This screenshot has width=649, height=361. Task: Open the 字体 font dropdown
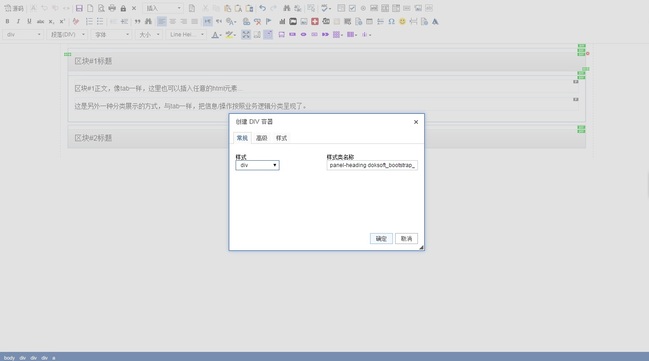tap(112, 35)
